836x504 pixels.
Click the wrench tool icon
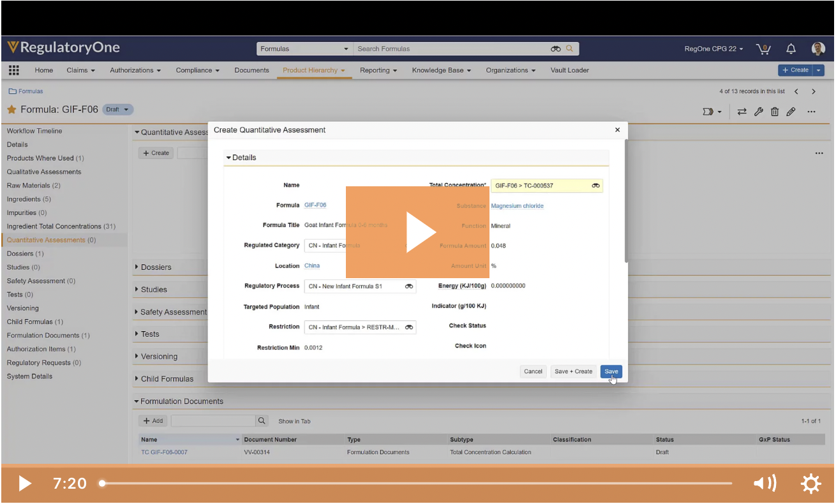tap(758, 112)
